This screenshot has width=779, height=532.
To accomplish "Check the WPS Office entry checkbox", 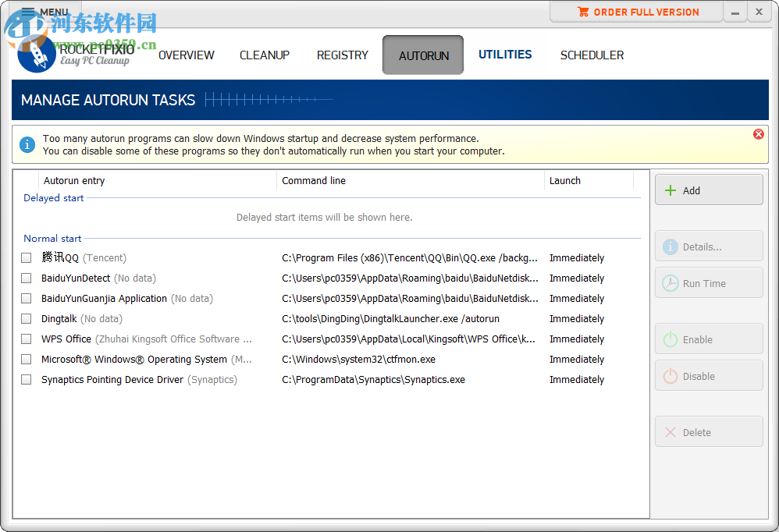I will (27, 339).
